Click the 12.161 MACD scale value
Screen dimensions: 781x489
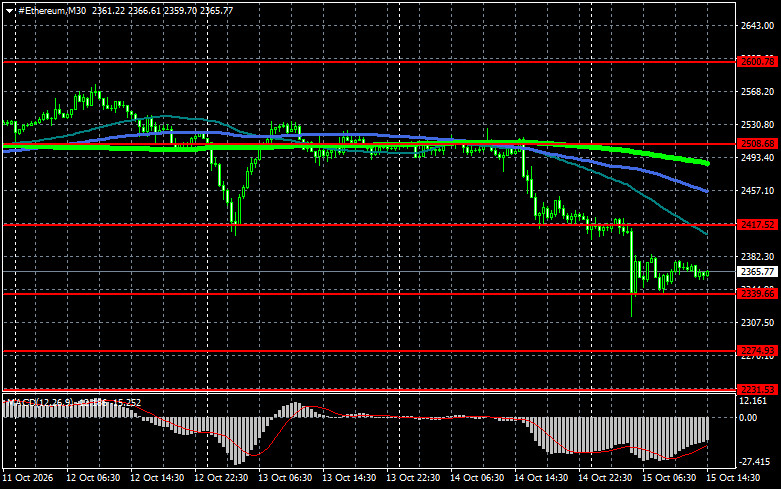753,401
